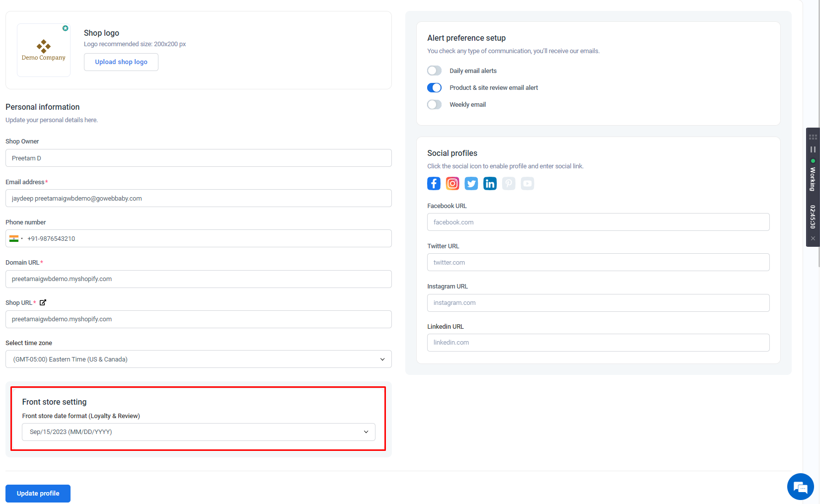Click the pause icon on the Working widget
820x504 pixels.
[813, 149]
